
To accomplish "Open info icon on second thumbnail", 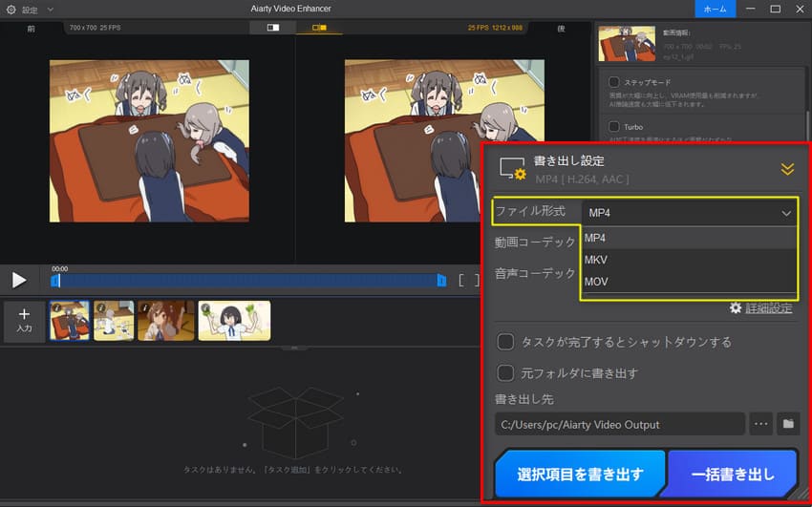I will (101, 307).
